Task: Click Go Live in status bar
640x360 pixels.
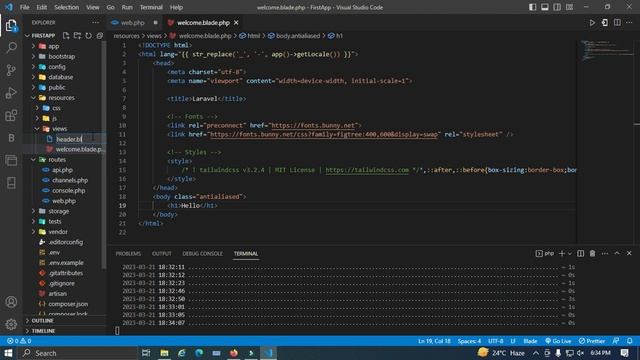Action: click(559, 341)
